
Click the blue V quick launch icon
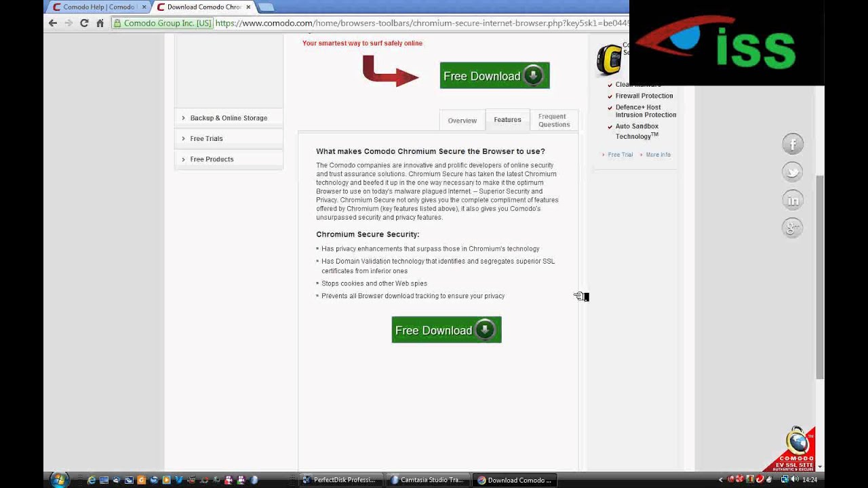tap(179, 480)
